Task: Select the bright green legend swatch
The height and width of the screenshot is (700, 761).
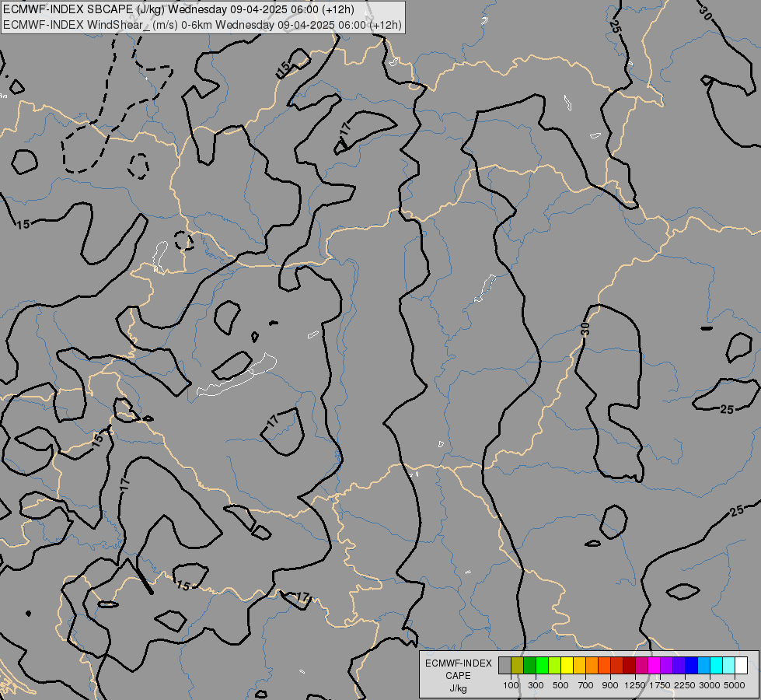Action: point(542,665)
